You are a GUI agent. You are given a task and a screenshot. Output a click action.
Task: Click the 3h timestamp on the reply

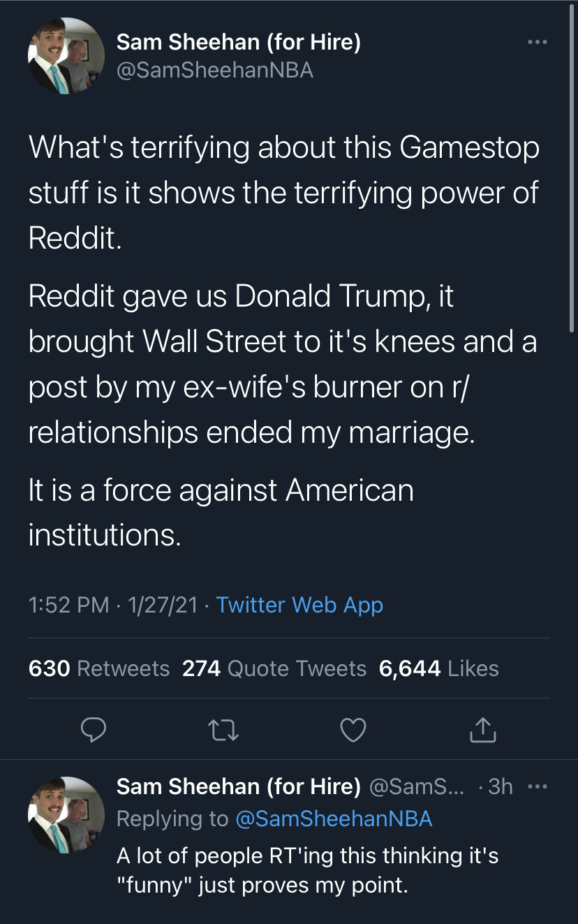(x=501, y=786)
